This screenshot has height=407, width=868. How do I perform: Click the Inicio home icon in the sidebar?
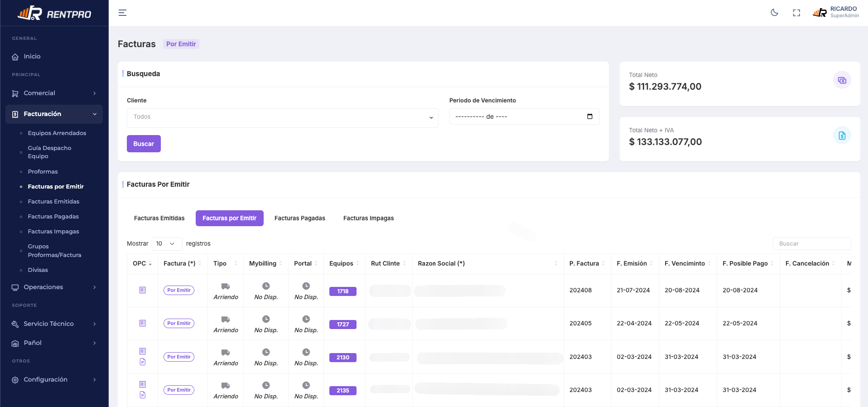(x=15, y=57)
